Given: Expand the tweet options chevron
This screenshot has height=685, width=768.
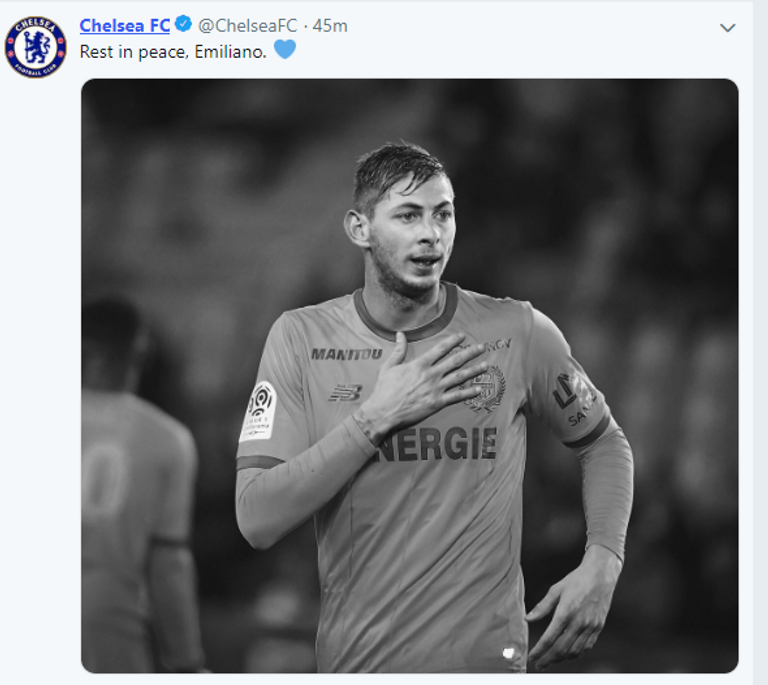Looking at the screenshot, I should [727, 27].
